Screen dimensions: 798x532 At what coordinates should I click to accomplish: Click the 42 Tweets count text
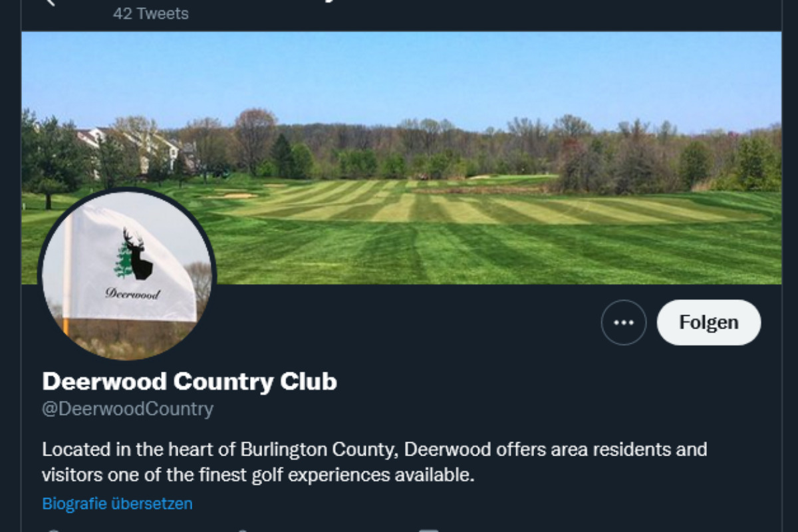(x=150, y=13)
